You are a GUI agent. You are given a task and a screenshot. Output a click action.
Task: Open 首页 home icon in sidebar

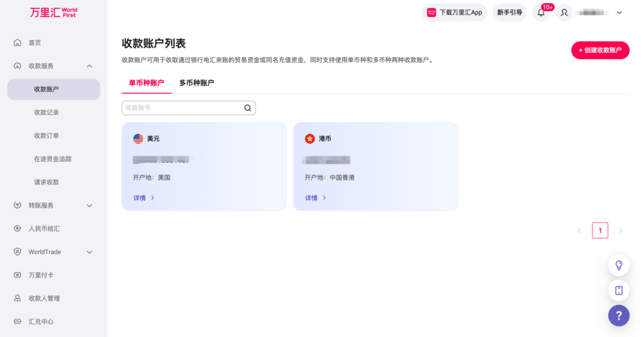[x=17, y=43]
